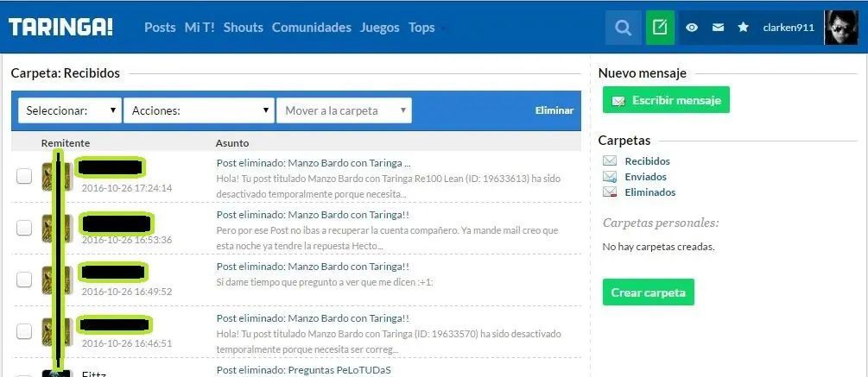This screenshot has height=377, width=868.
Task: Open the Acciones dropdown
Action: point(200,110)
